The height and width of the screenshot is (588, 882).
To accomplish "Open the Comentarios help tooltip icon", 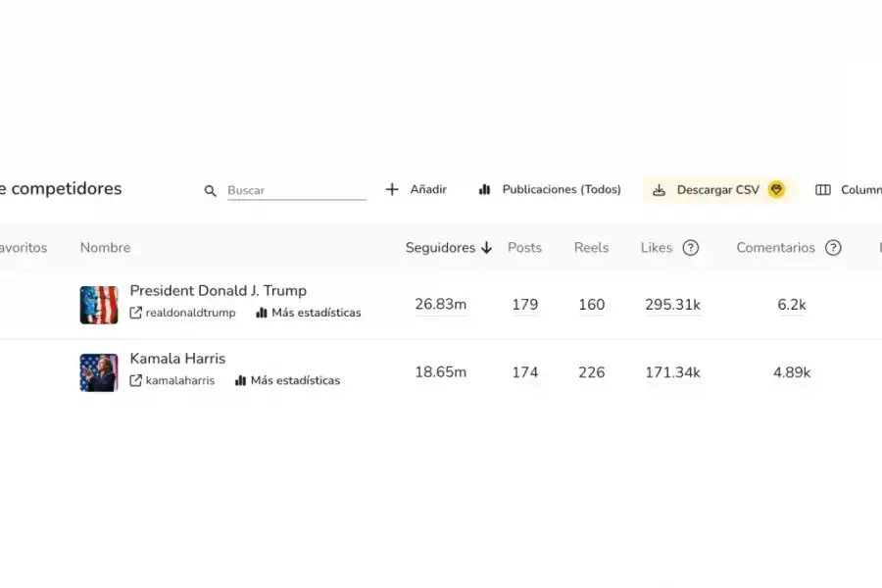I will 833,248.
